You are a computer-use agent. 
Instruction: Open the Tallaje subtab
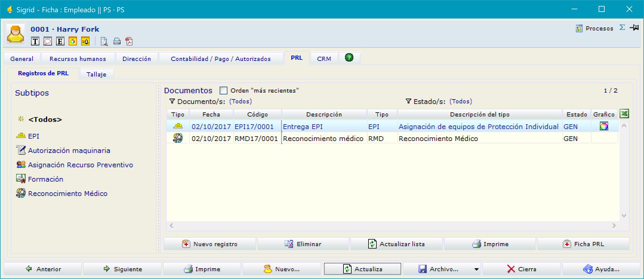coord(96,74)
